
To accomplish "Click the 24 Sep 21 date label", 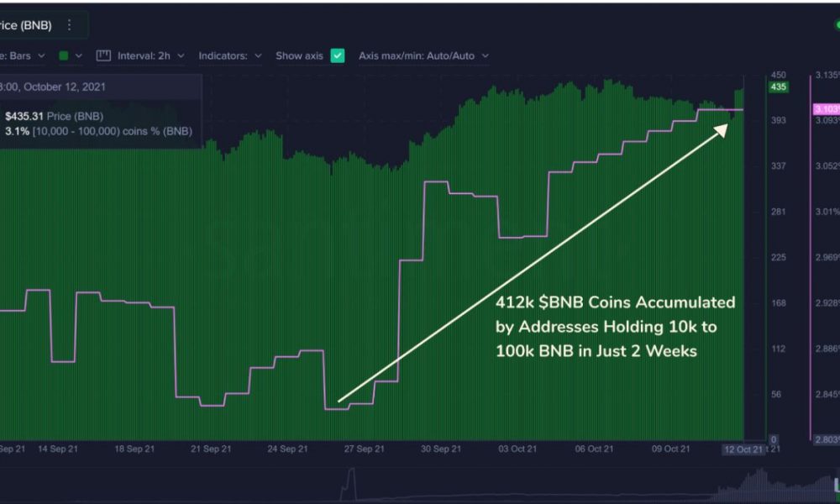I will [287, 449].
